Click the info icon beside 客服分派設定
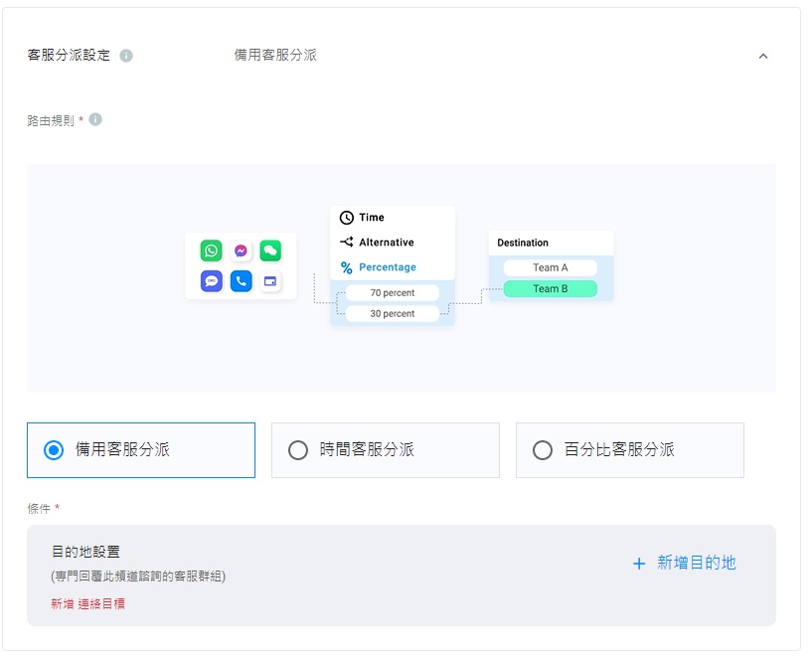This screenshot has width=812, height=658. coord(126,56)
